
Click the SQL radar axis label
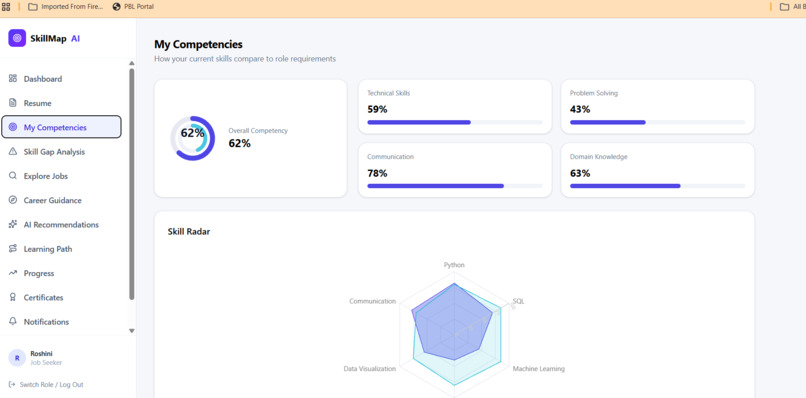click(519, 301)
